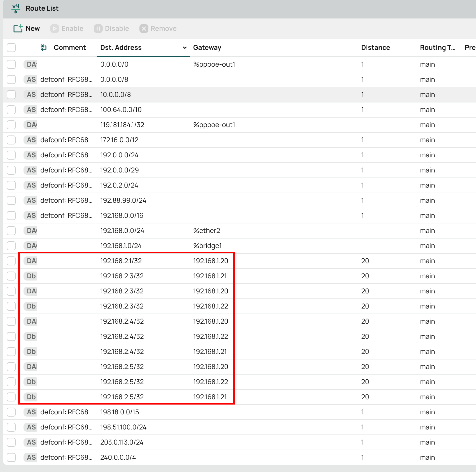Check the box for route 119.181.184.1/32
This screenshot has width=476, height=472.
(x=11, y=125)
